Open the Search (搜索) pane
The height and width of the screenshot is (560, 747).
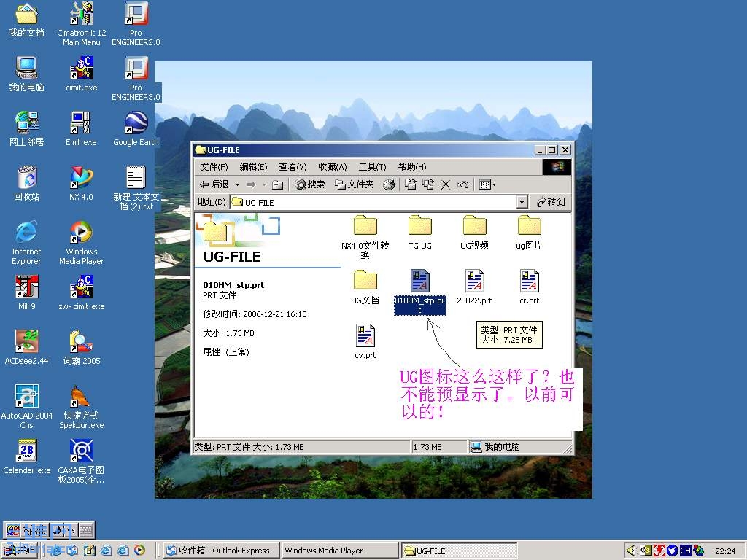[309, 184]
